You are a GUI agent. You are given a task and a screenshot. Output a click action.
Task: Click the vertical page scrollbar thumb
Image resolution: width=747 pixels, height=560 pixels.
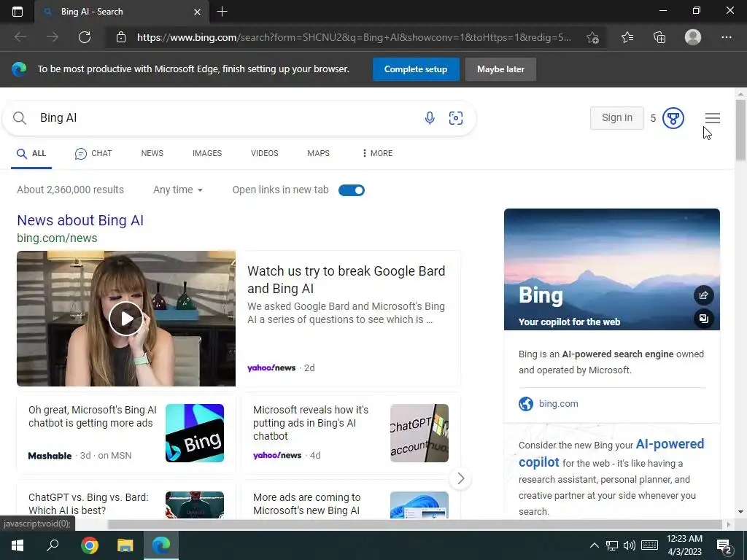pos(740,130)
